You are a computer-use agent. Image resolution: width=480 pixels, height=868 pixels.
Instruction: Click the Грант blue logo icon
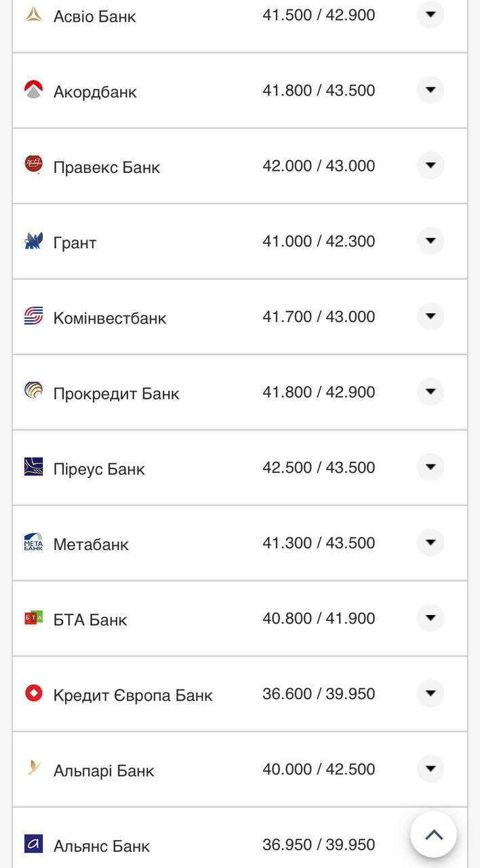tap(33, 241)
